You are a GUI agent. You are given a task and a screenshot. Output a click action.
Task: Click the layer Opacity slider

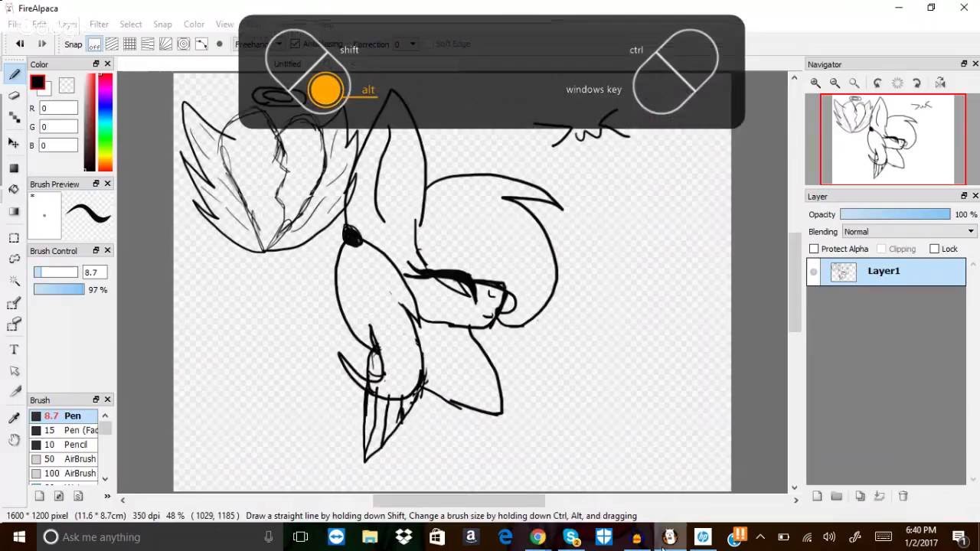894,214
